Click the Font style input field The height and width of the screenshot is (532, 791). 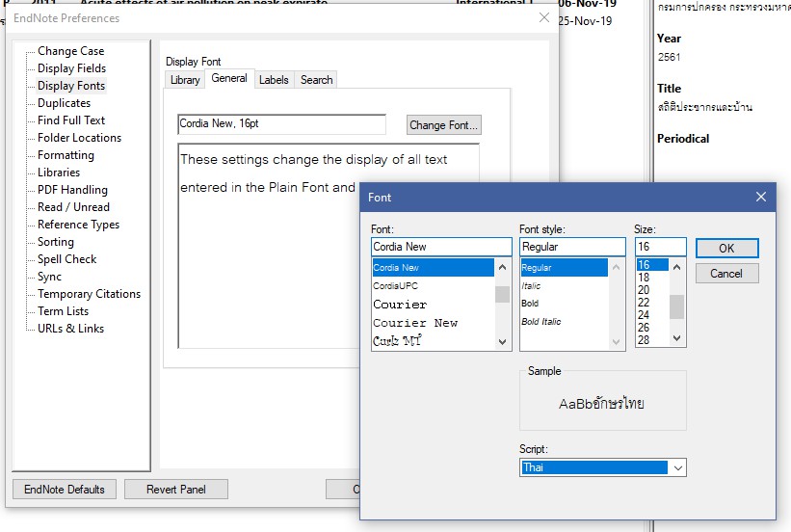(572, 247)
